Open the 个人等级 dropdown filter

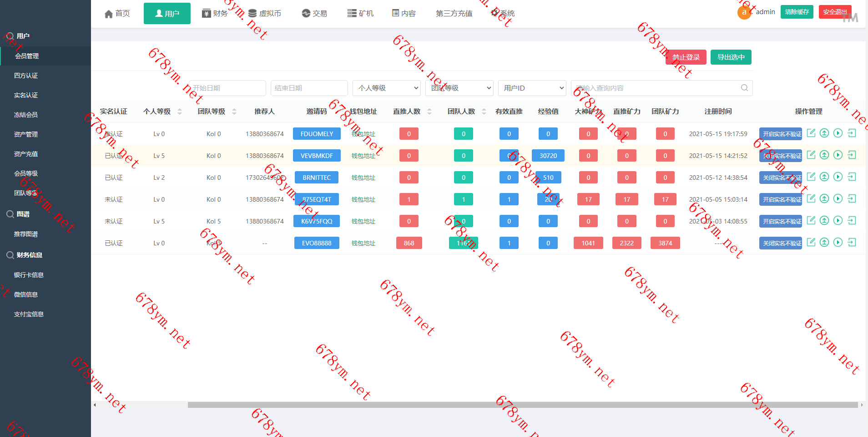386,88
